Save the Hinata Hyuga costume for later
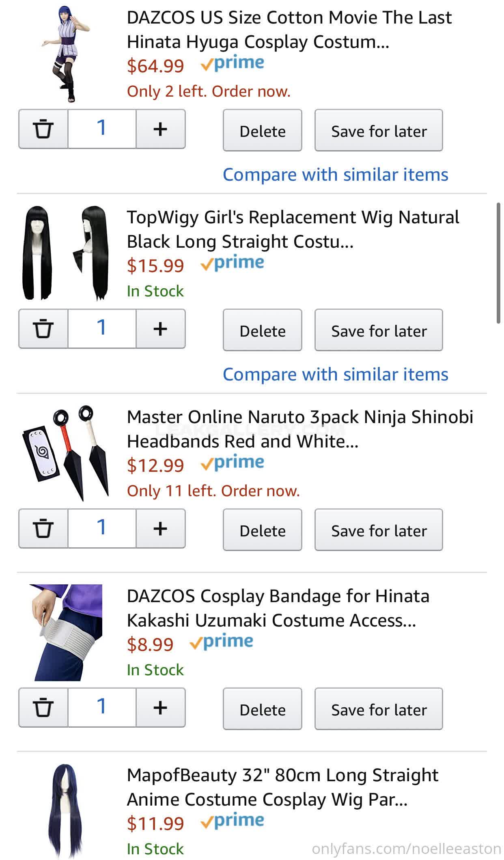This screenshot has height=860, width=504. point(378,131)
